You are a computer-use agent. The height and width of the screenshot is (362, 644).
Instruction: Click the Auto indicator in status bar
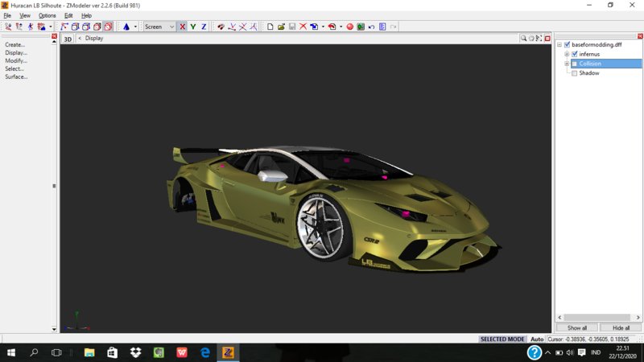pos(537,339)
